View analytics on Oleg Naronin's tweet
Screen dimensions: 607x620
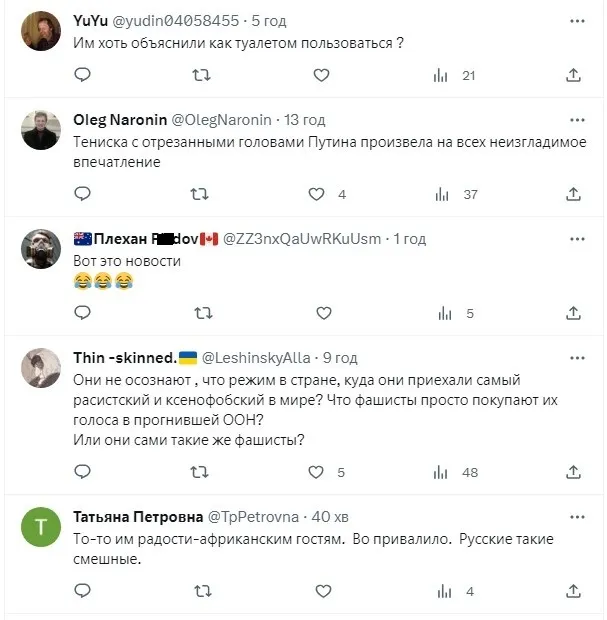click(x=441, y=194)
